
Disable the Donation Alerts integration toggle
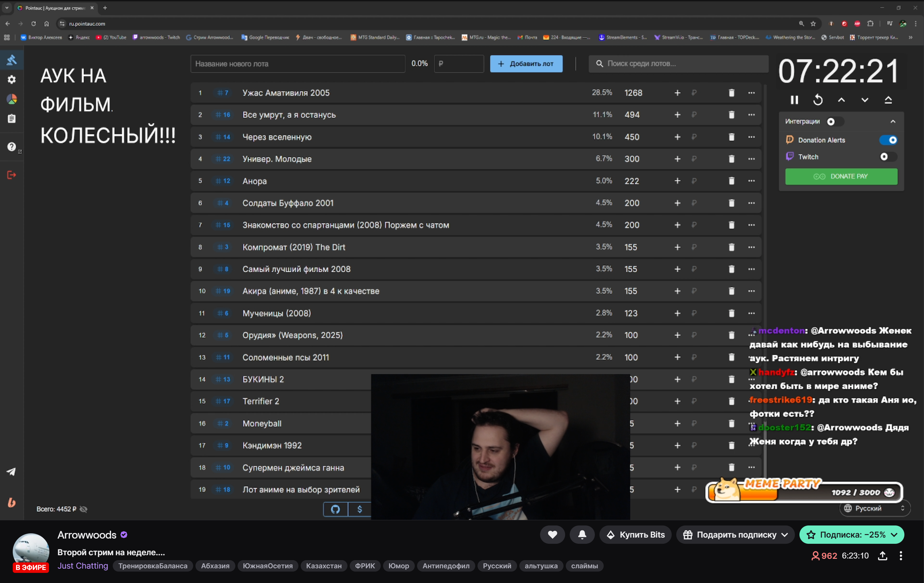[x=888, y=140]
